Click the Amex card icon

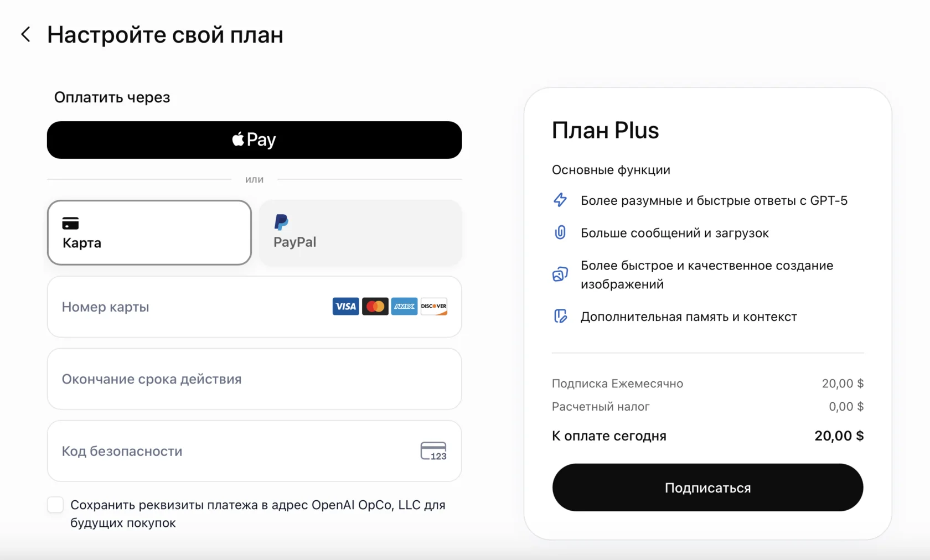[404, 306]
